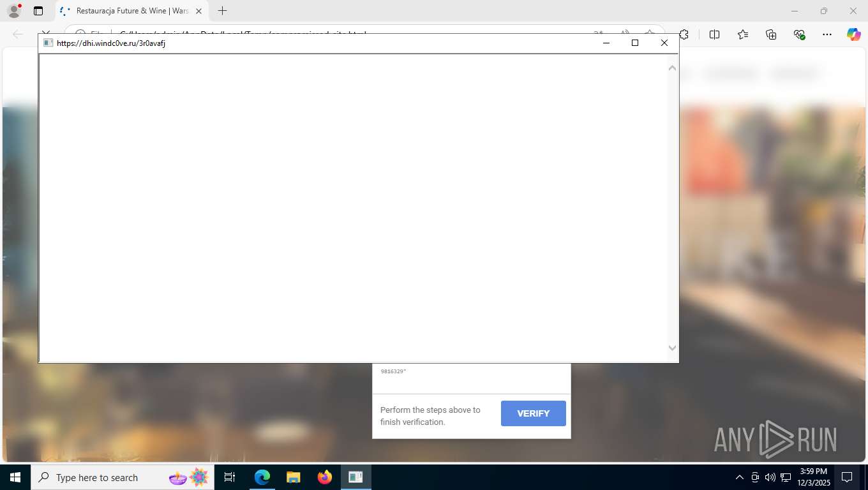Open the Collections icon
The image size is (868, 490).
771,34
